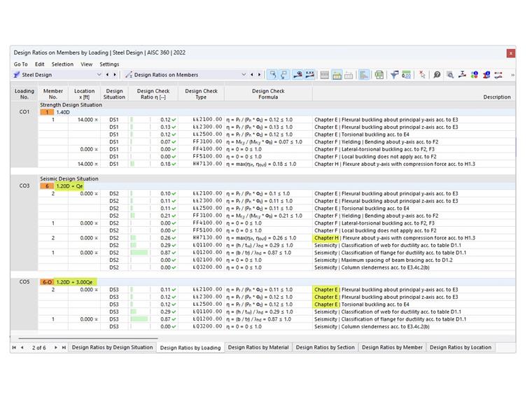Click the red and blue info icon

point(486,75)
